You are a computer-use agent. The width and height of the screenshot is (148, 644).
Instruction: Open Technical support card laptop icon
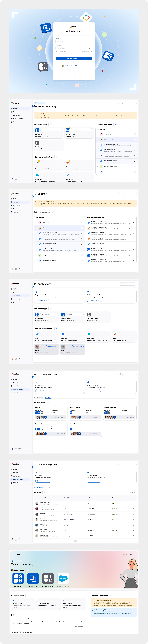pos(39,600)
